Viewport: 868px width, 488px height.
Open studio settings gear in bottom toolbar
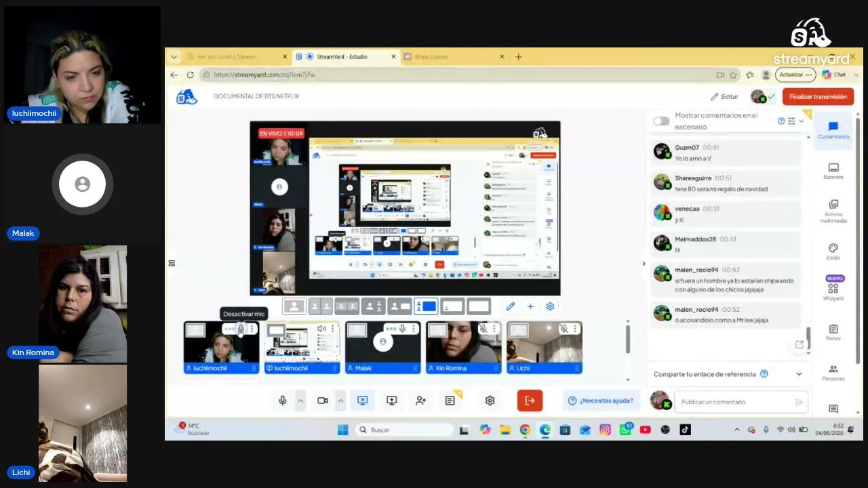click(x=490, y=401)
